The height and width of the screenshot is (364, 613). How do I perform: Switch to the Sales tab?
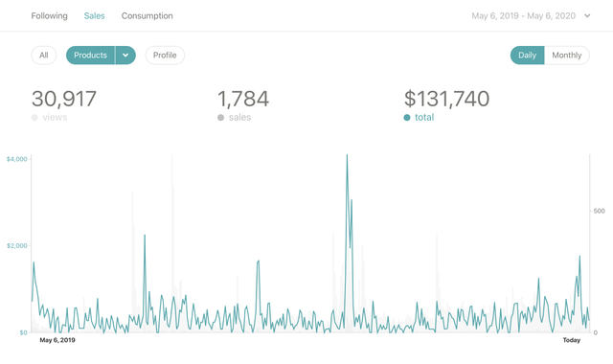[94, 16]
